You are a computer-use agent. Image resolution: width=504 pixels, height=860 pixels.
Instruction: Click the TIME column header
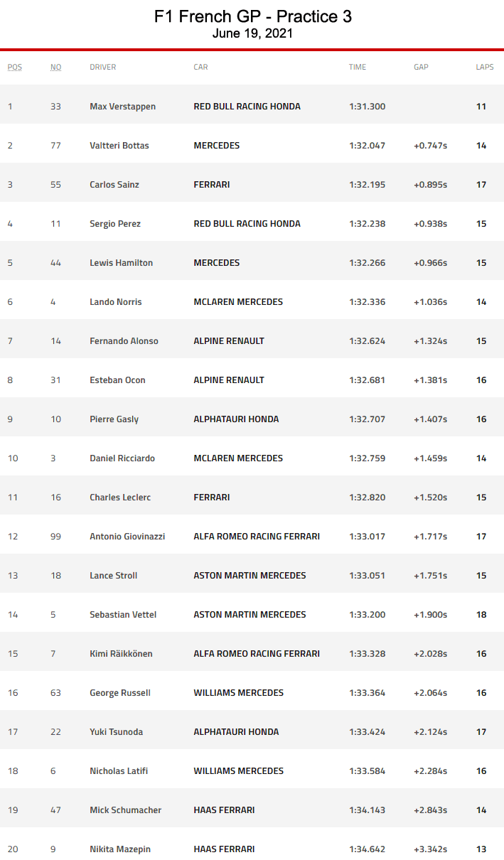click(358, 67)
